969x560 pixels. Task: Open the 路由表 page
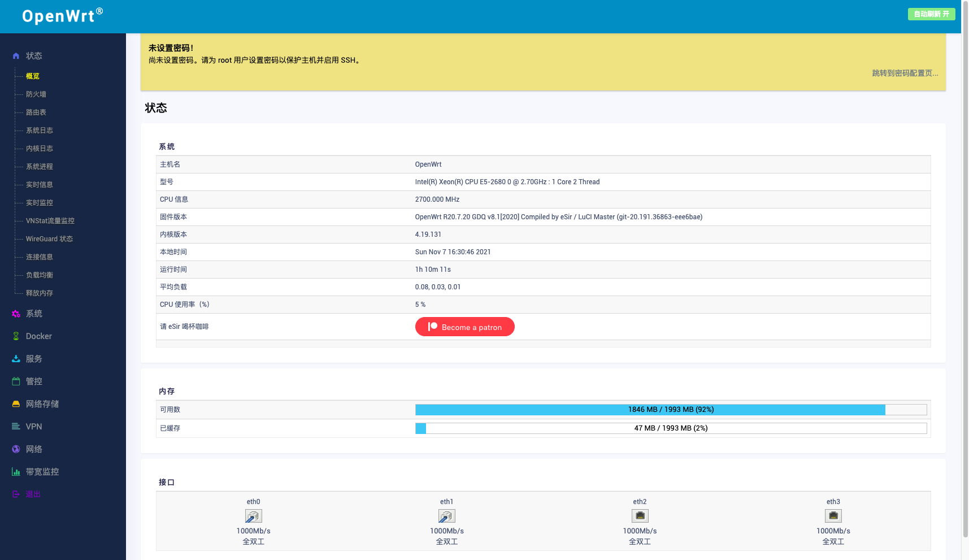click(36, 112)
